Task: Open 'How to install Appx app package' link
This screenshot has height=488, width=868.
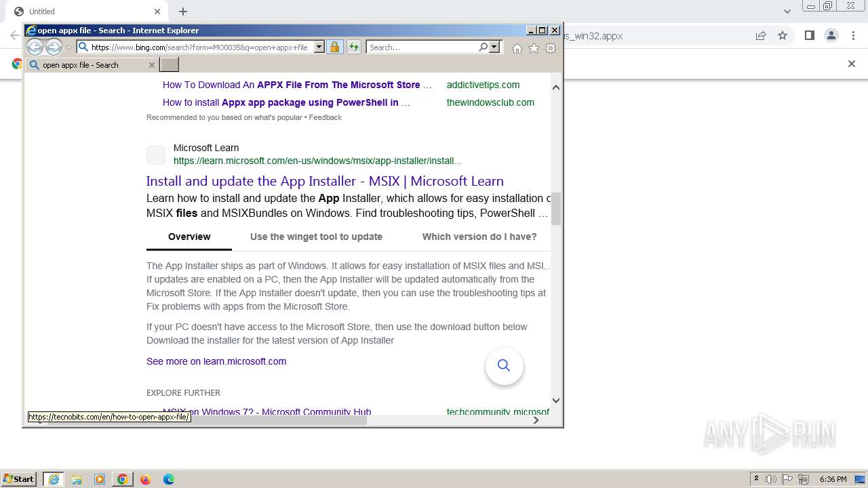Action: [x=286, y=102]
